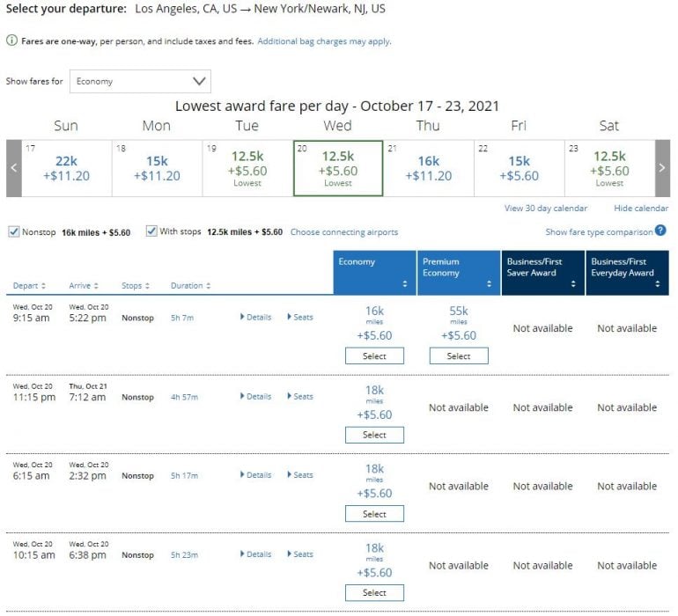Image resolution: width=678 pixels, height=616 pixels.
Task: Sort by Business/First Saver Award column
Action: [x=572, y=284]
